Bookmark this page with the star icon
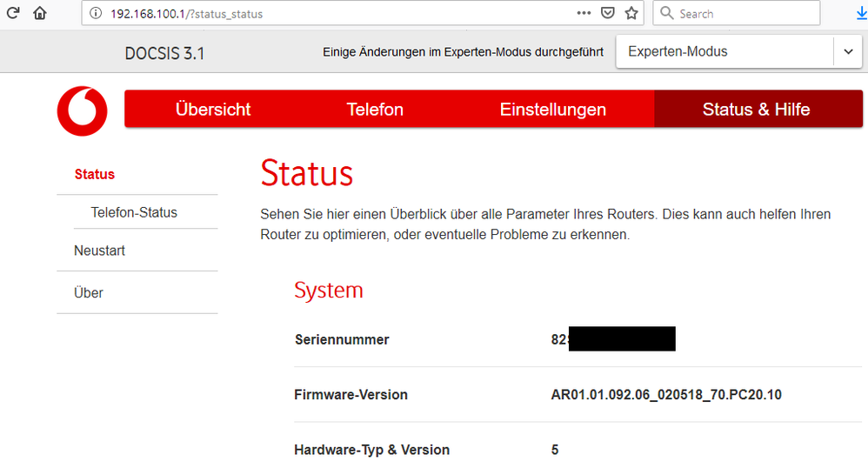The width and height of the screenshot is (868, 475). pyautogui.click(x=631, y=13)
